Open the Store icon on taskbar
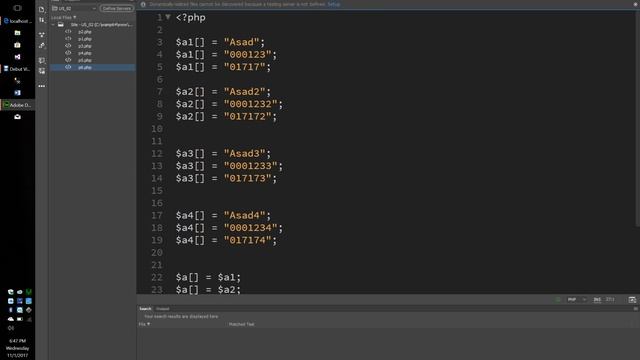 (x=17, y=45)
